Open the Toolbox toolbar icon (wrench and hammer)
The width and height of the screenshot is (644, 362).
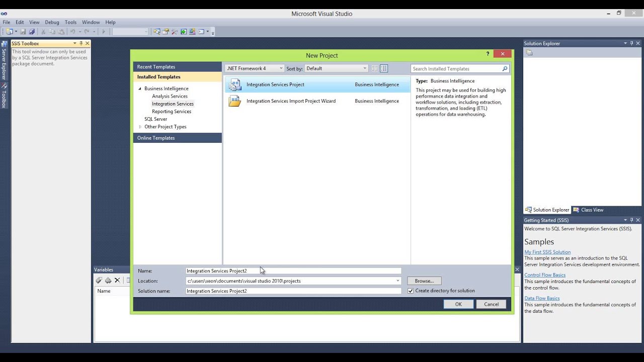174,32
